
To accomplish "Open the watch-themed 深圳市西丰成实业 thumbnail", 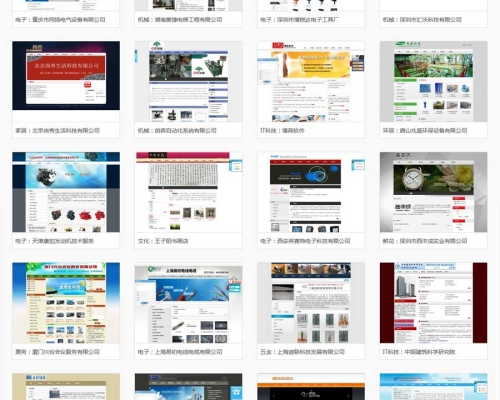I will click(x=433, y=192).
